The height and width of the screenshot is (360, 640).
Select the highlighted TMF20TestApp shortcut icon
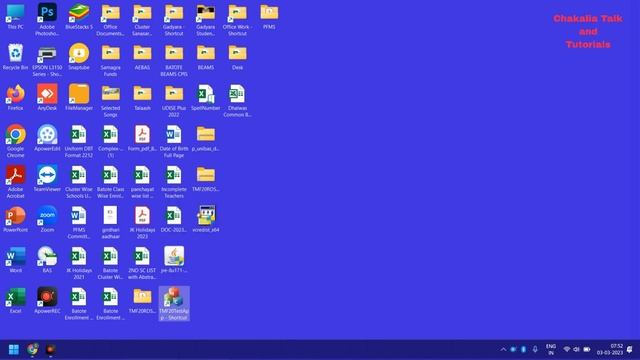(174, 304)
